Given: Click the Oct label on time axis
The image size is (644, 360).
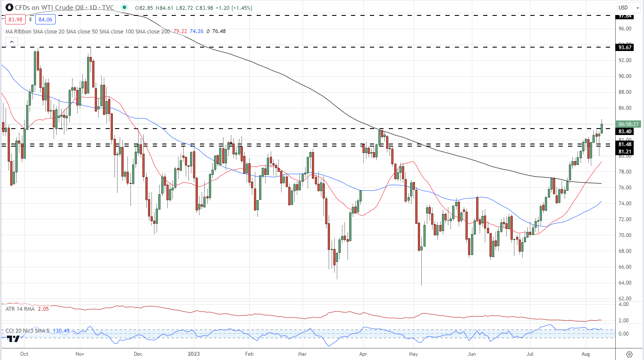Looking at the screenshot, I should click(x=24, y=354).
